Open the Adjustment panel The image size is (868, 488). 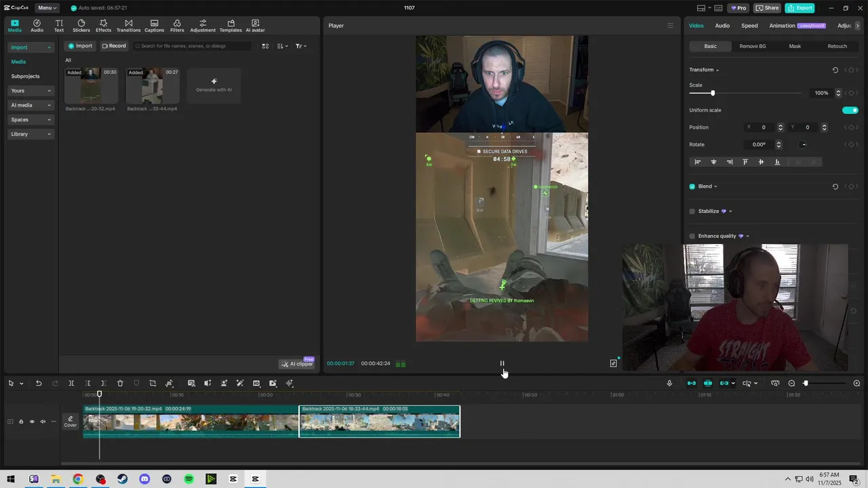click(203, 26)
